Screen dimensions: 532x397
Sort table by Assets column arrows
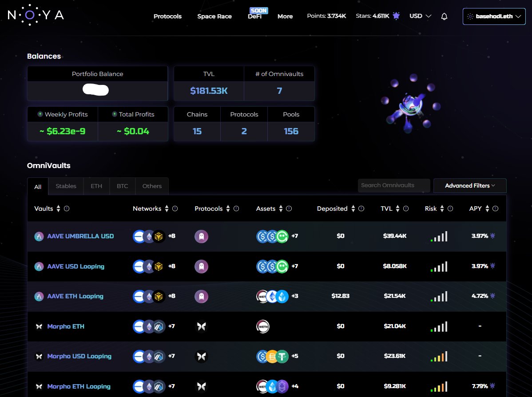281,209
